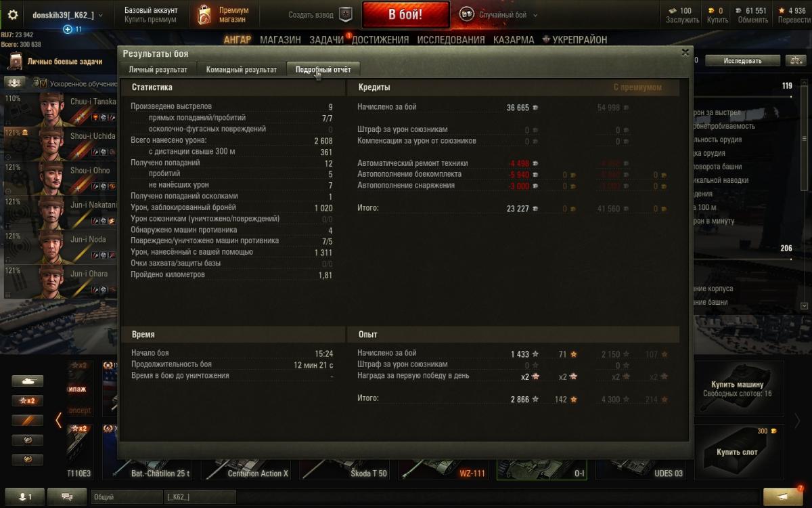
Task: Expand the donskikh39 account dropdown
Action: click(101, 15)
